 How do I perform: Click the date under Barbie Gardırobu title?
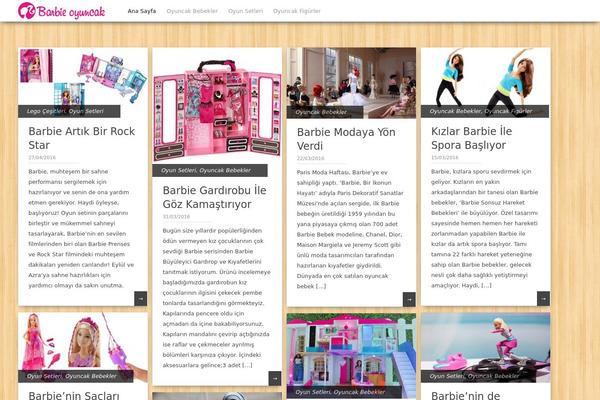point(176,216)
